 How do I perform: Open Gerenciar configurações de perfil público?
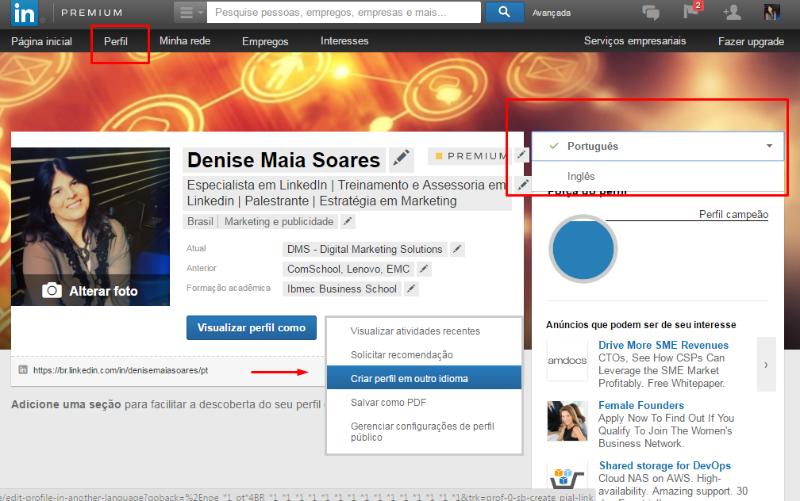(424, 432)
